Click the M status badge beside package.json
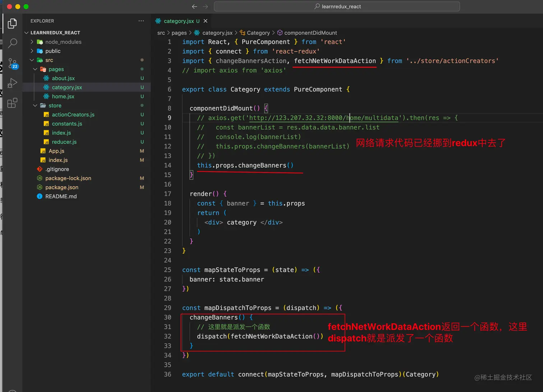The height and width of the screenshot is (392, 543). coord(142,187)
